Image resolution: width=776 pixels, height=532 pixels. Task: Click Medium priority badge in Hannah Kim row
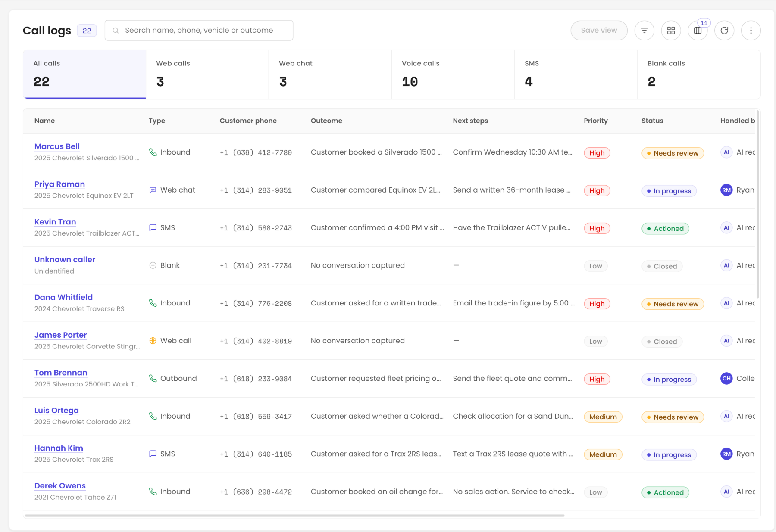[603, 454]
